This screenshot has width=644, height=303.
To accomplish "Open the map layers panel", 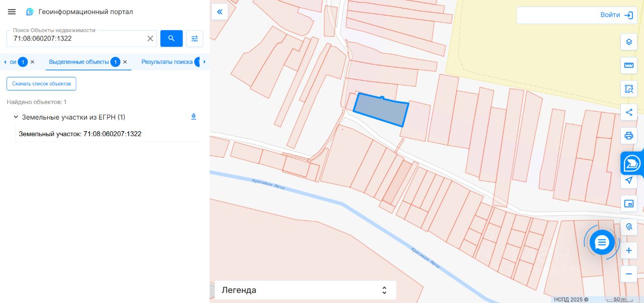I will click(629, 42).
